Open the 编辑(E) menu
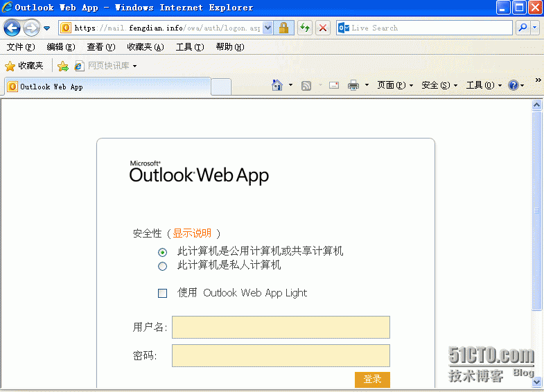544x392 pixels. (61, 47)
